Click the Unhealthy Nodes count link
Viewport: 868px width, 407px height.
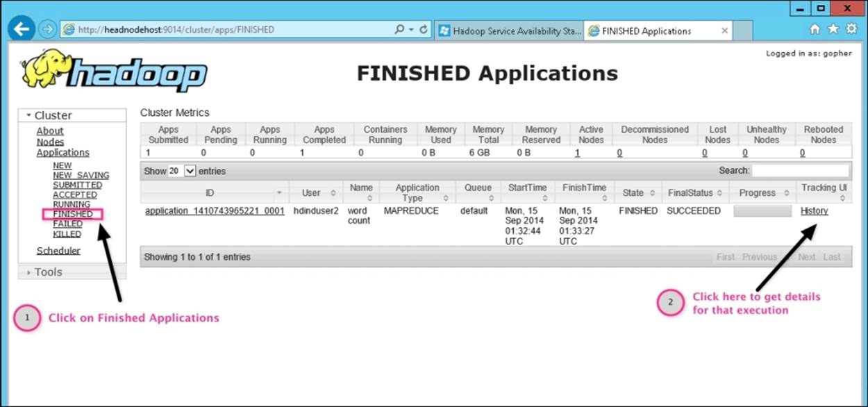click(745, 153)
